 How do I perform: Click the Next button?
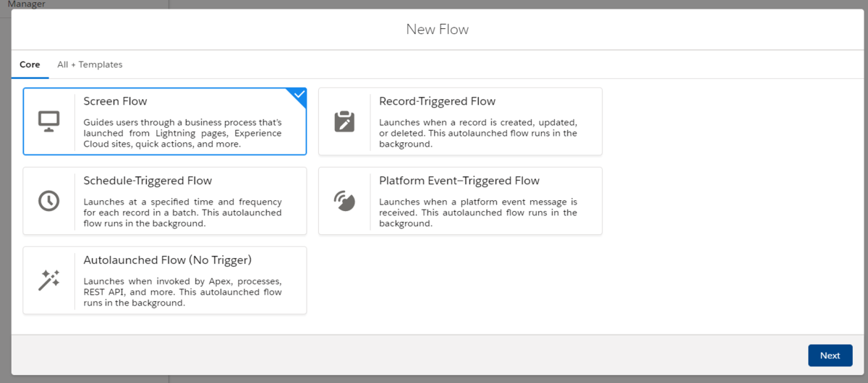tap(830, 356)
